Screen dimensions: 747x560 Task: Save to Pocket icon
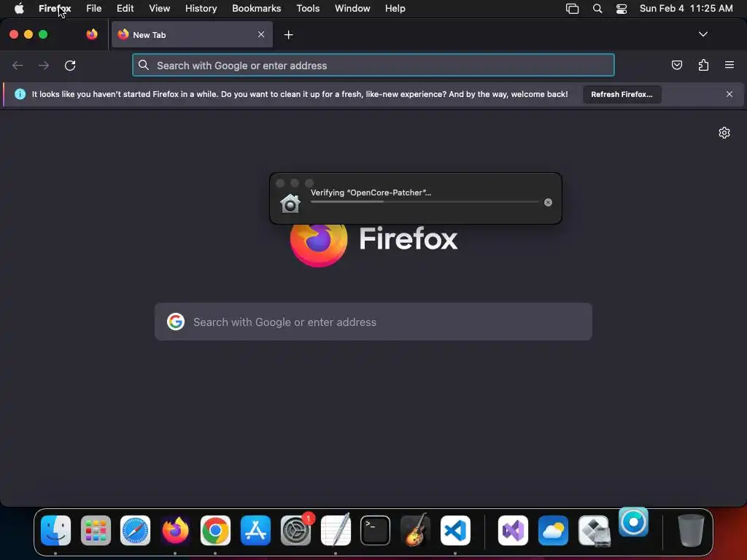point(676,65)
